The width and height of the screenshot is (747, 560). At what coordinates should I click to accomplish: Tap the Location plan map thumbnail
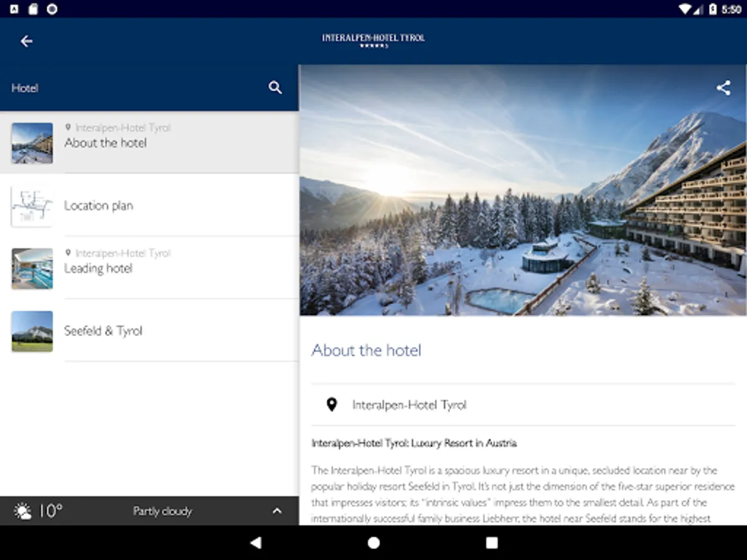(x=32, y=206)
